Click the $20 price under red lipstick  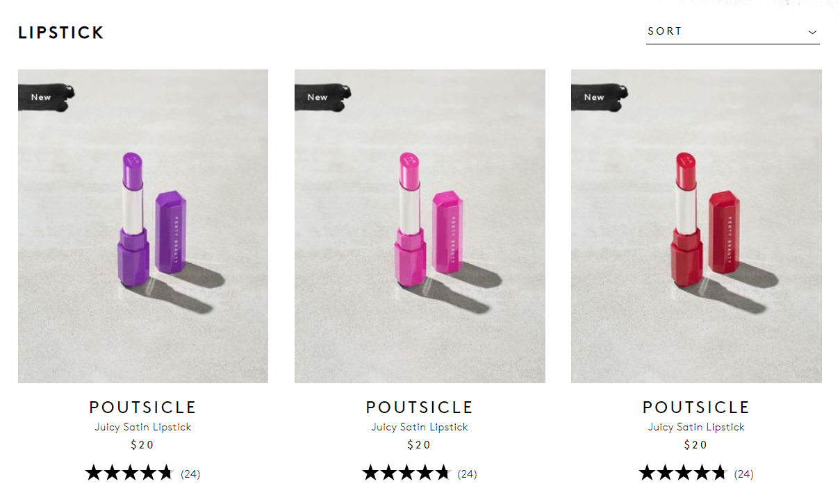696,445
